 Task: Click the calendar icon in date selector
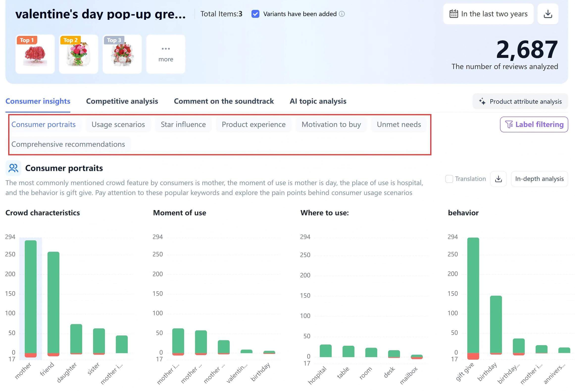453,14
